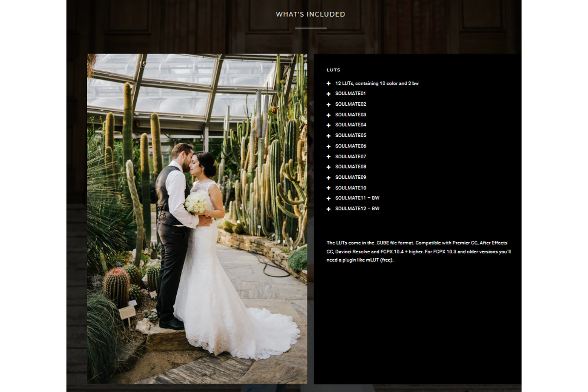Screen dimensions: 588x392
Task: Click the WHAT'S INCLUDED heading
Action: pos(310,14)
